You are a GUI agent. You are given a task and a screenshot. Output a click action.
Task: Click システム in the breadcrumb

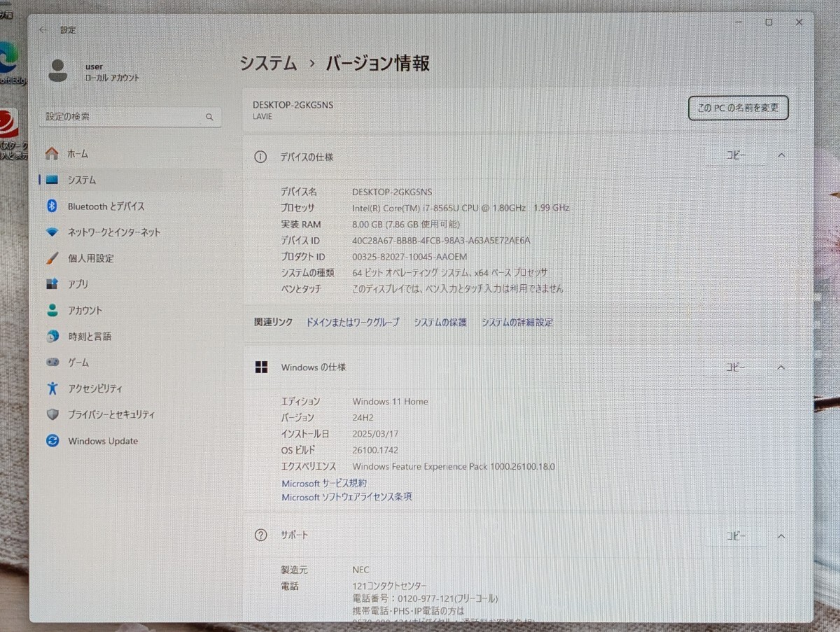tap(268, 64)
